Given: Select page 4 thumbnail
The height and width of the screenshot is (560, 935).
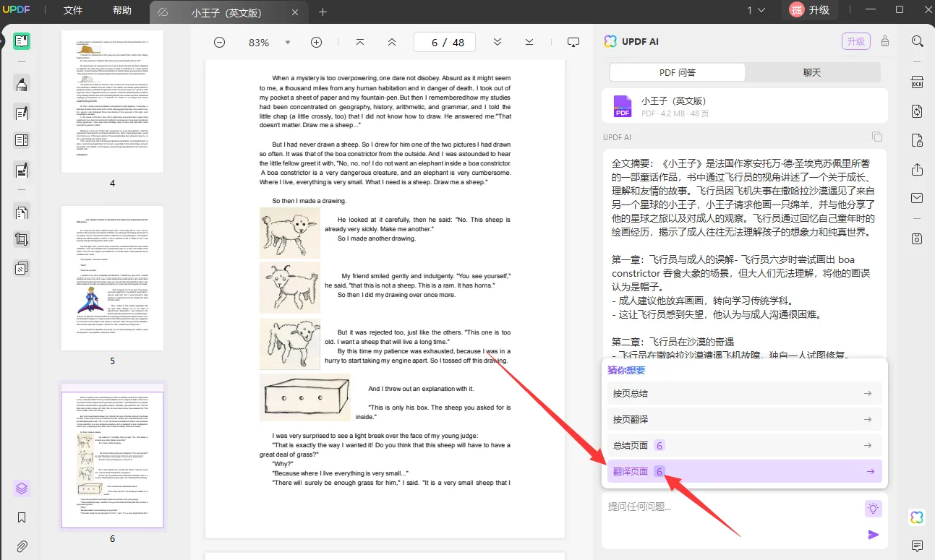Looking at the screenshot, I should (x=112, y=100).
